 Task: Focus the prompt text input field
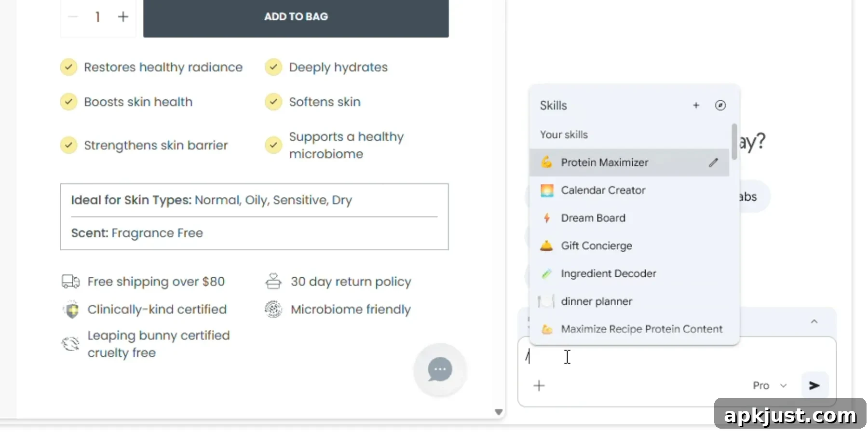677,357
